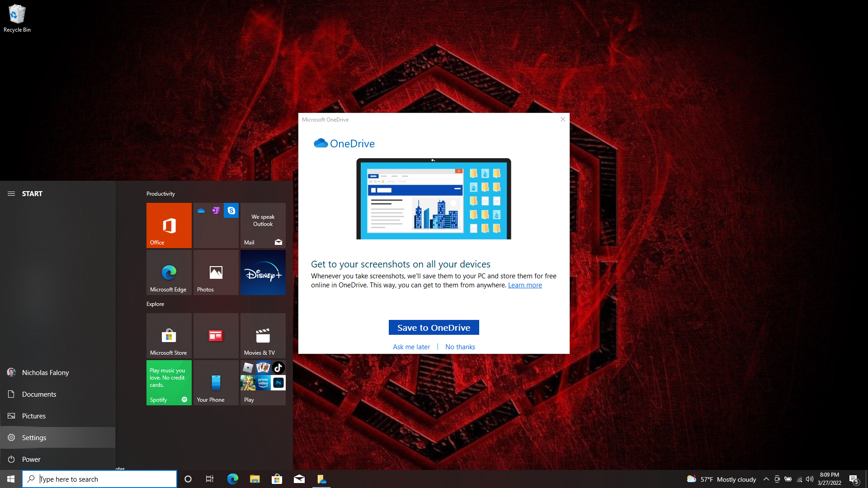868x488 pixels.
Task: Open Disney+ streaming app
Action: pyautogui.click(x=262, y=272)
